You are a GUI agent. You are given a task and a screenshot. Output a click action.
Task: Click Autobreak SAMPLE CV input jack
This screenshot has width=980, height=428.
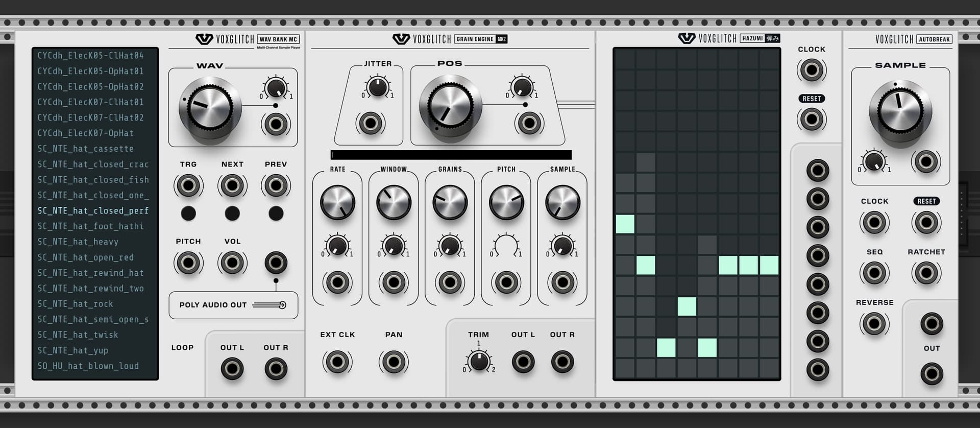pos(925,162)
